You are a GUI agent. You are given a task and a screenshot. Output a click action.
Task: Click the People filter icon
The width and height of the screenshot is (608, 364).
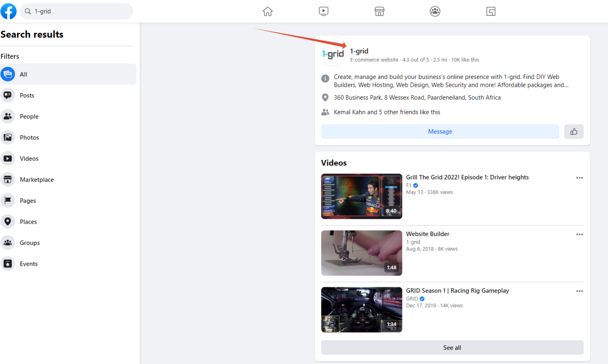point(8,116)
